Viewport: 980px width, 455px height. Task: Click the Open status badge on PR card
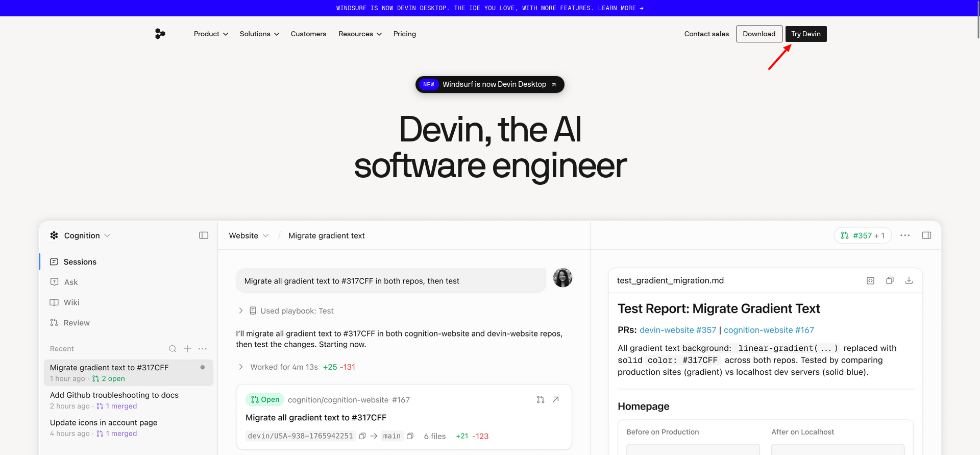click(x=265, y=400)
